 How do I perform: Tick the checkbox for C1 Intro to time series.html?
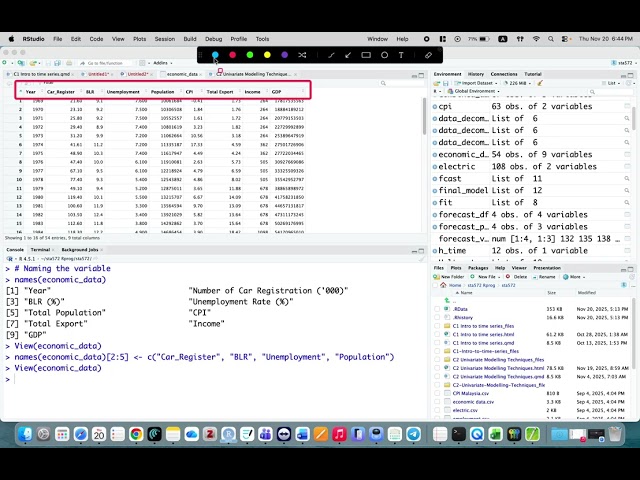[x=437, y=334]
